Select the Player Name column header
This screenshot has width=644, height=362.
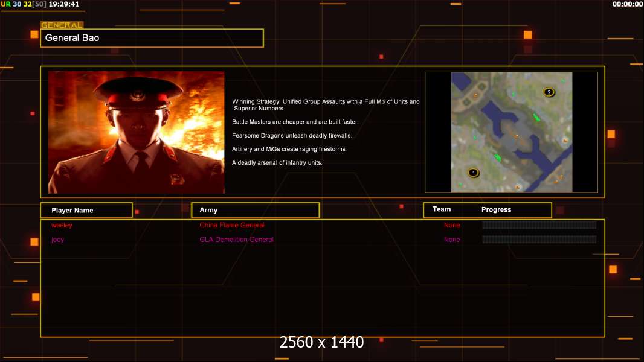86,211
